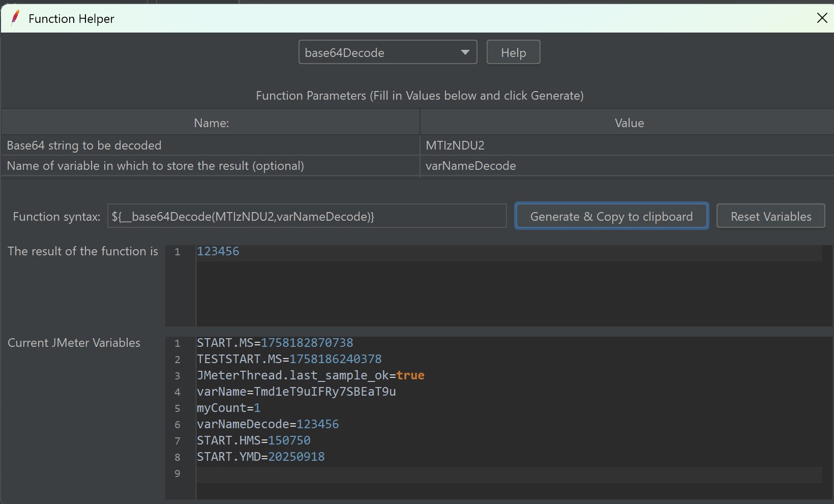
Task: Click the Name: column header
Action: 211,123
